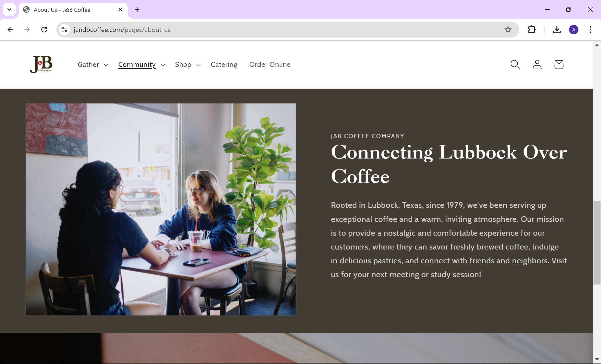Select the About Us – J&B Coffee tab
Image resolution: width=601 pixels, height=364 pixels.
73,10
